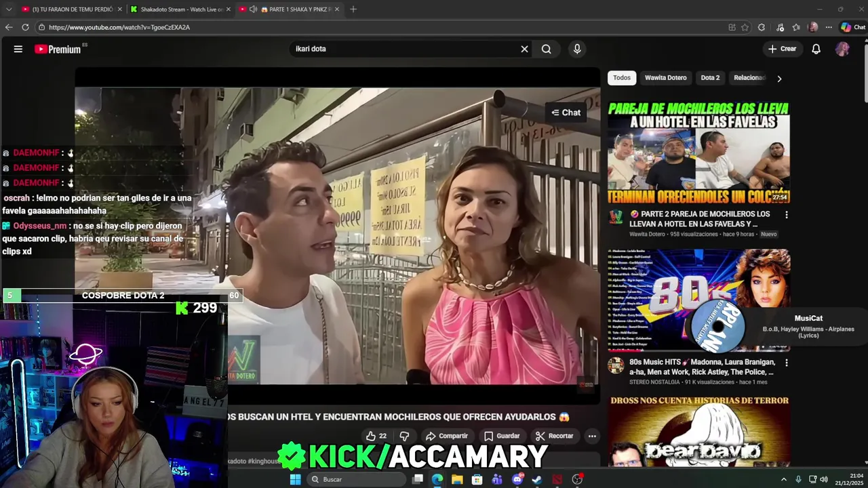Open Dota 2 from the taskbar
868x488 pixels.
point(557,479)
